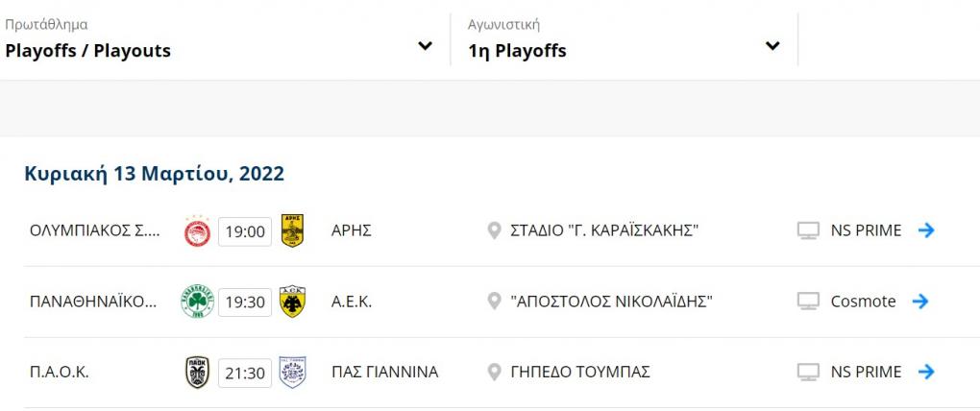Click the Aris team crest
Viewport: 980px width, 411px height.
292,231
